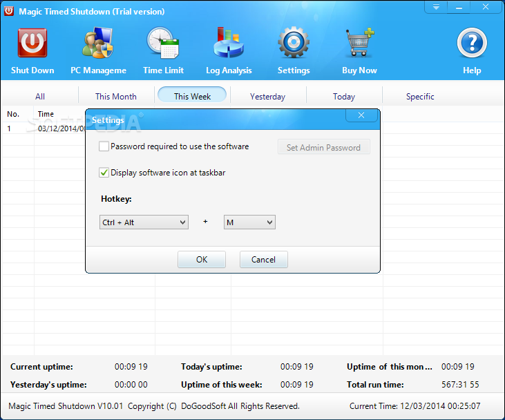This screenshot has width=505, height=420.
Task: Click the Hotkey: label in Settings
Action: tap(116, 199)
